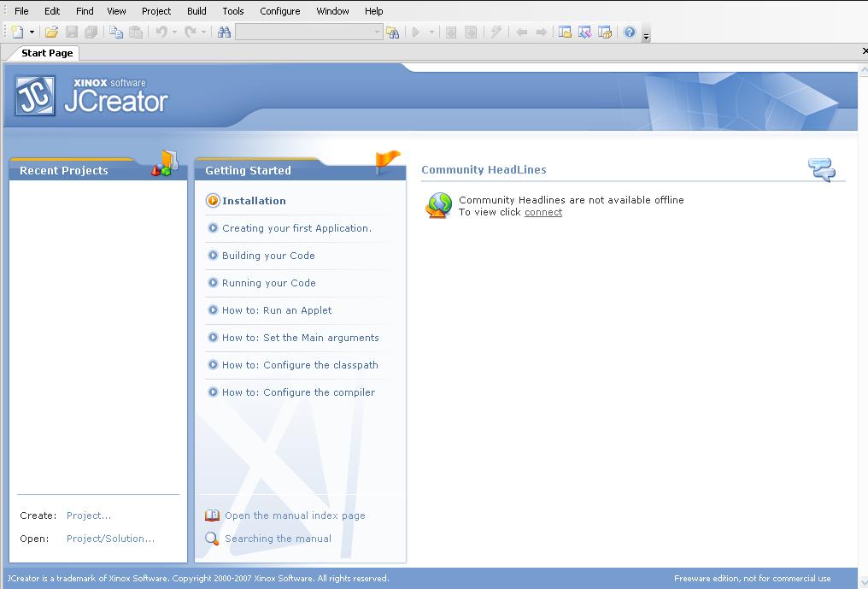
Task: Click the 'Searching the manual' link
Action: point(278,539)
